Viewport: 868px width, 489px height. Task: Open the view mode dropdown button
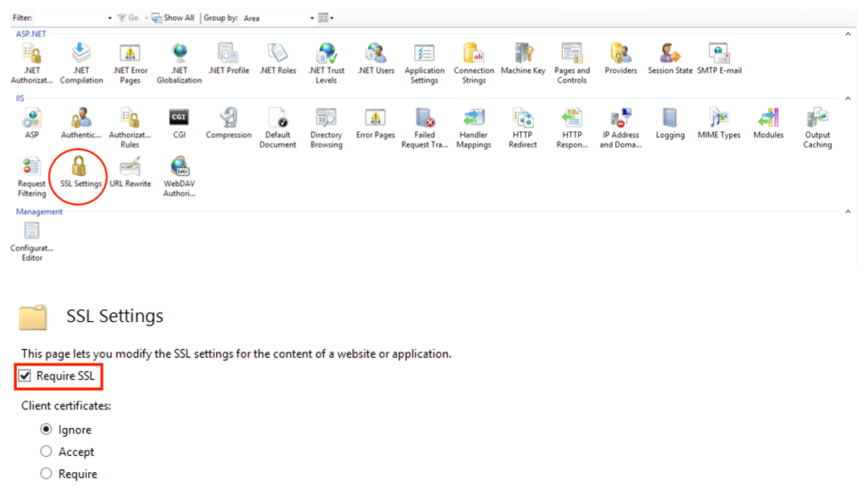326,19
